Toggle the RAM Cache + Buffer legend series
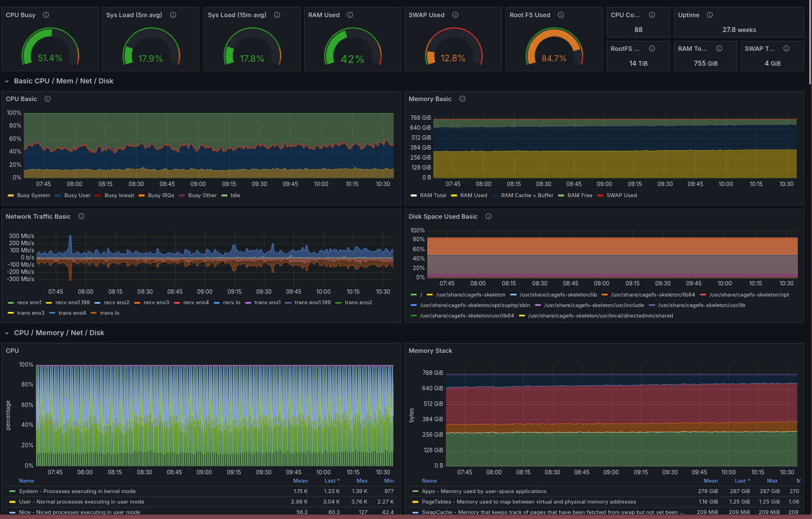Image resolution: width=812 pixels, height=519 pixels. pyautogui.click(x=527, y=195)
